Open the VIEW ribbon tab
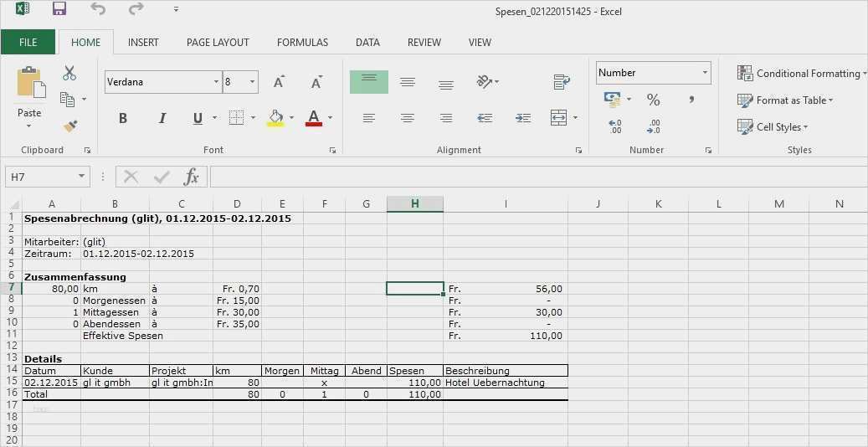 [x=480, y=42]
